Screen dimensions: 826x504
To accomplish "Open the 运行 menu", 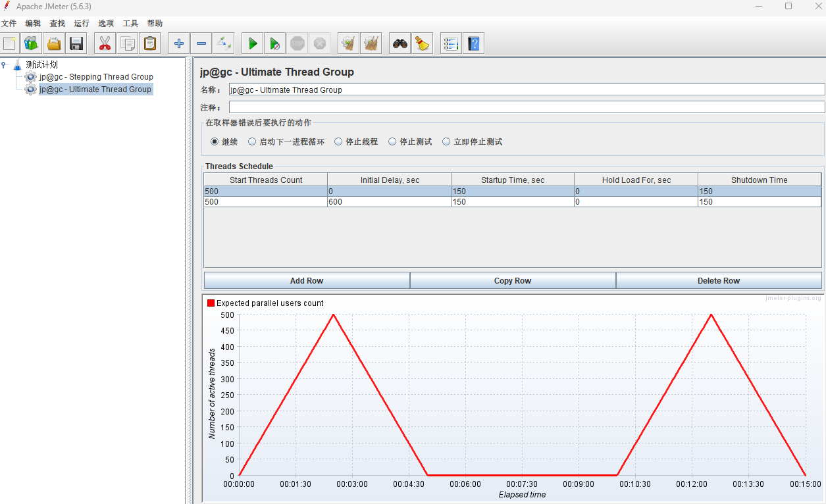I will [x=82, y=23].
